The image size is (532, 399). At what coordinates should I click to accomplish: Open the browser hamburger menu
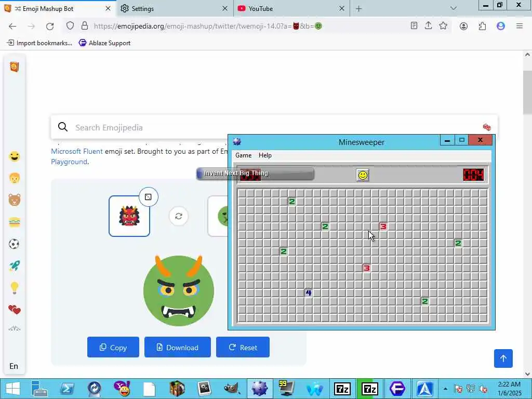(x=520, y=26)
